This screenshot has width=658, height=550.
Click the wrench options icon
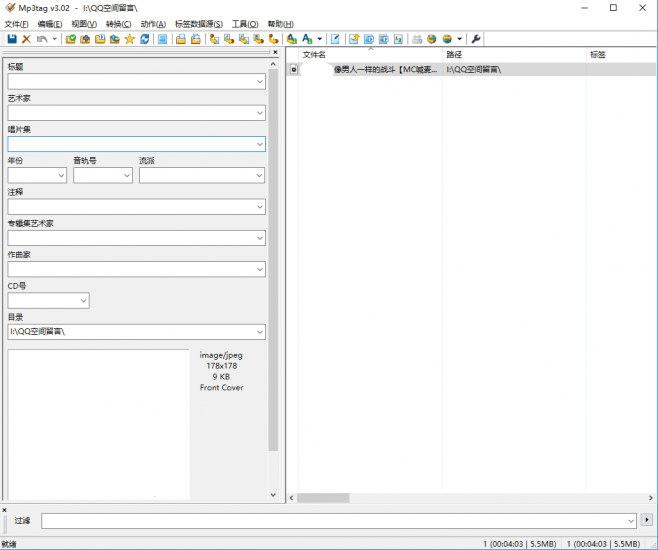tap(476, 39)
